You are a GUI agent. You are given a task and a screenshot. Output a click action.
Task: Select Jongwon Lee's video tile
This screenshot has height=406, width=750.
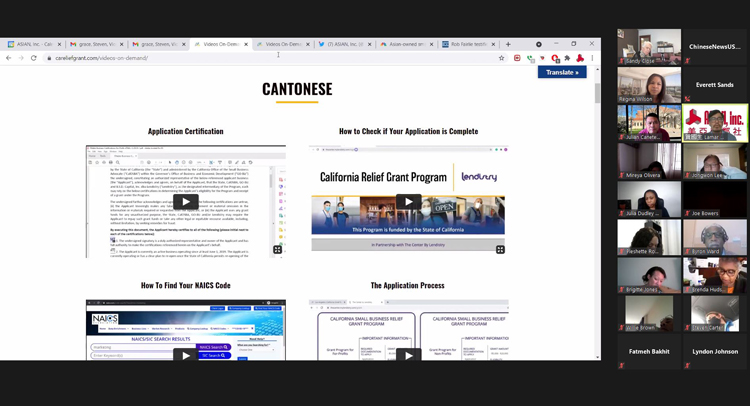(715, 161)
